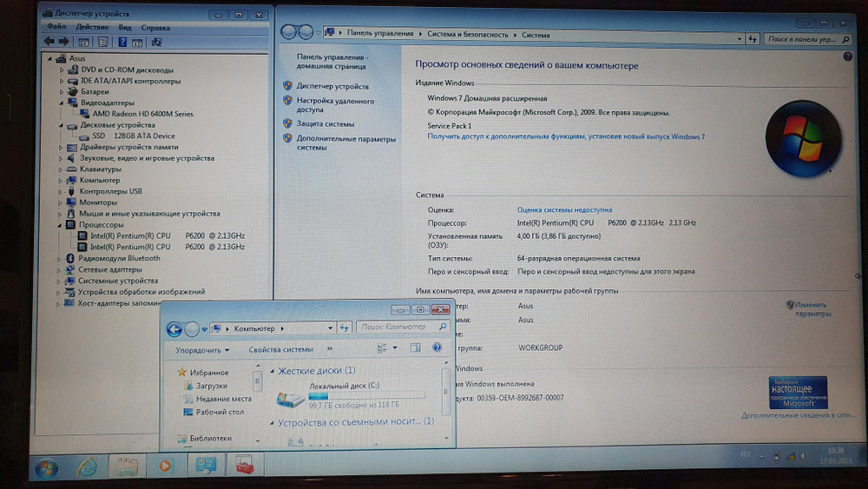
Task: Open Действие menu in Device Manager
Action: click(x=92, y=27)
